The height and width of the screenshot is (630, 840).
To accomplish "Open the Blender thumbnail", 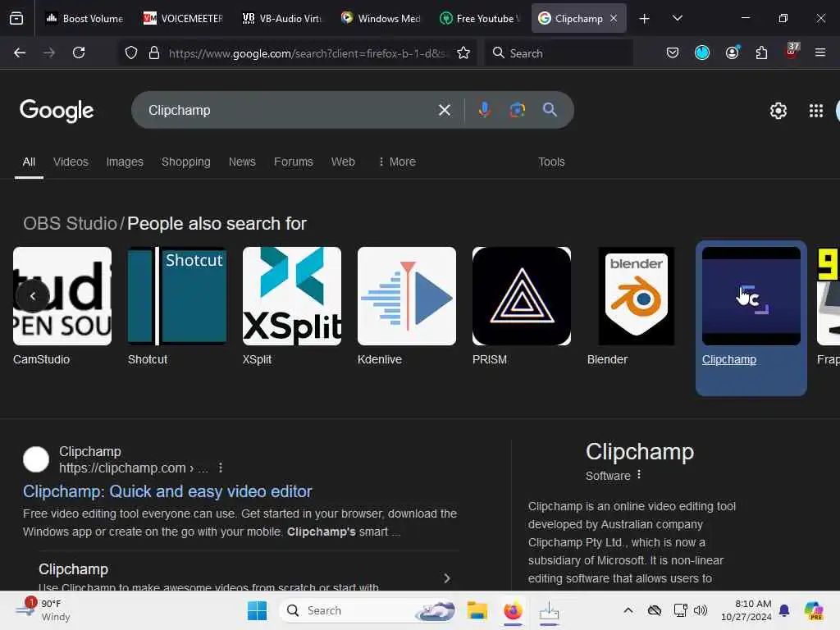I will (637, 295).
